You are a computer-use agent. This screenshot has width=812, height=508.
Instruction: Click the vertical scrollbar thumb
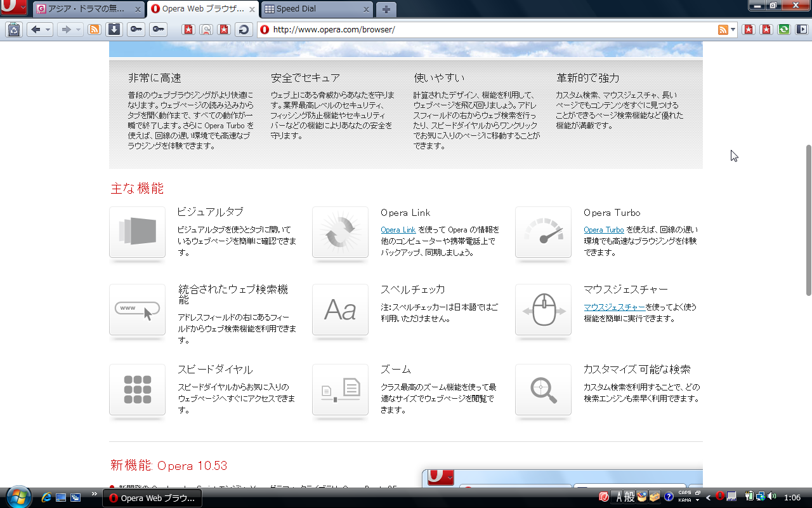pyautogui.click(x=808, y=220)
